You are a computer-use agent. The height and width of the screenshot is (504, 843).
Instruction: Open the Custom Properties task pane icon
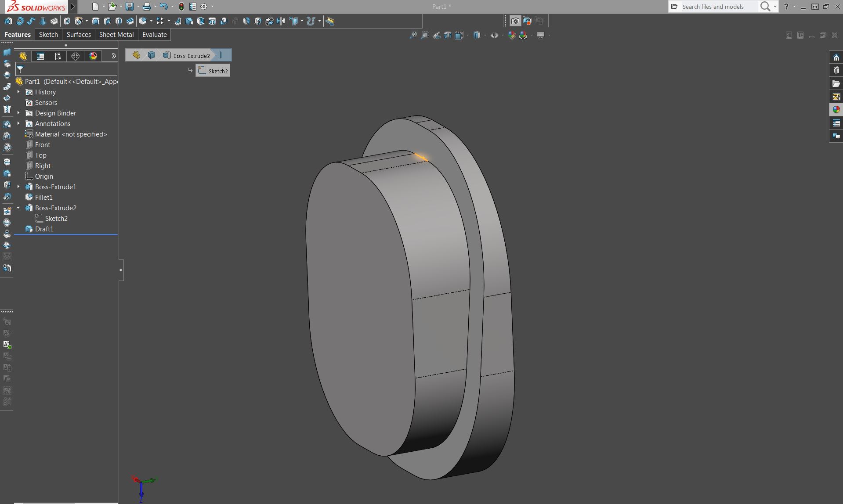[836, 123]
